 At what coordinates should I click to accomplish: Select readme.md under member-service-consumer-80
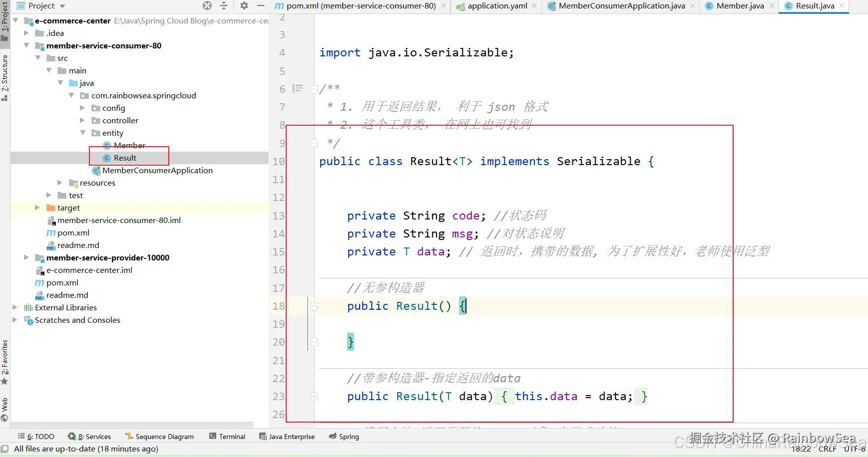pyautogui.click(x=78, y=245)
